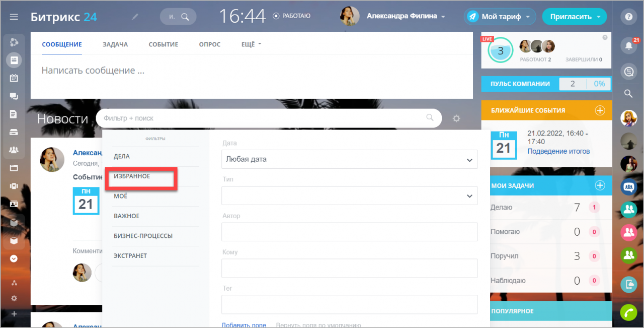The width and height of the screenshot is (644, 328).
Task: Open the green phone call button
Action: point(628,312)
